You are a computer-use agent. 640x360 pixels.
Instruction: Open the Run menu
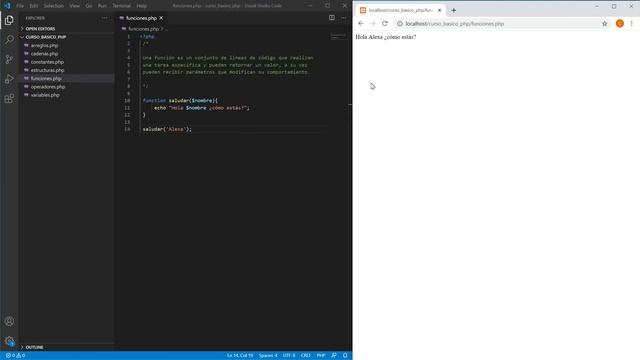(x=102, y=6)
